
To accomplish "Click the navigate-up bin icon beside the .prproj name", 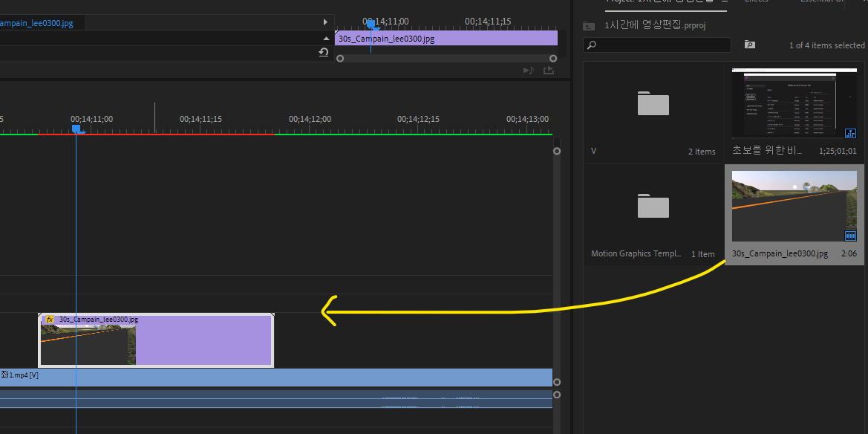I will tap(589, 25).
